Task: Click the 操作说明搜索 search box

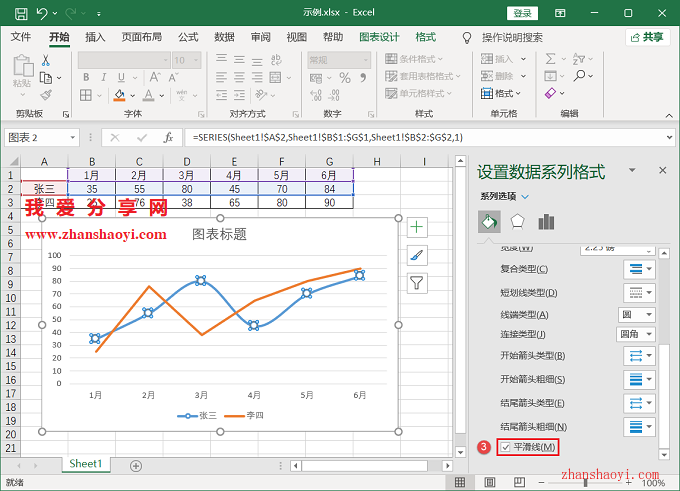Action: (512, 38)
